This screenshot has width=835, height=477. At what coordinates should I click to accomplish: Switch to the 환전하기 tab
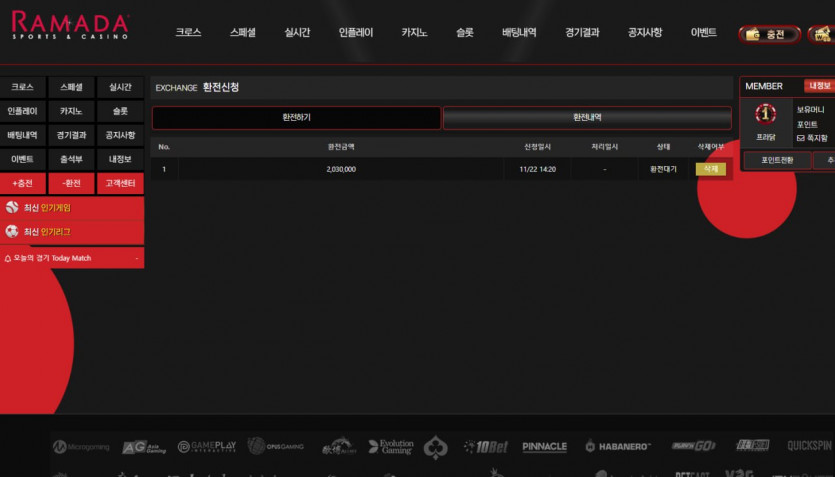tap(296, 118)
